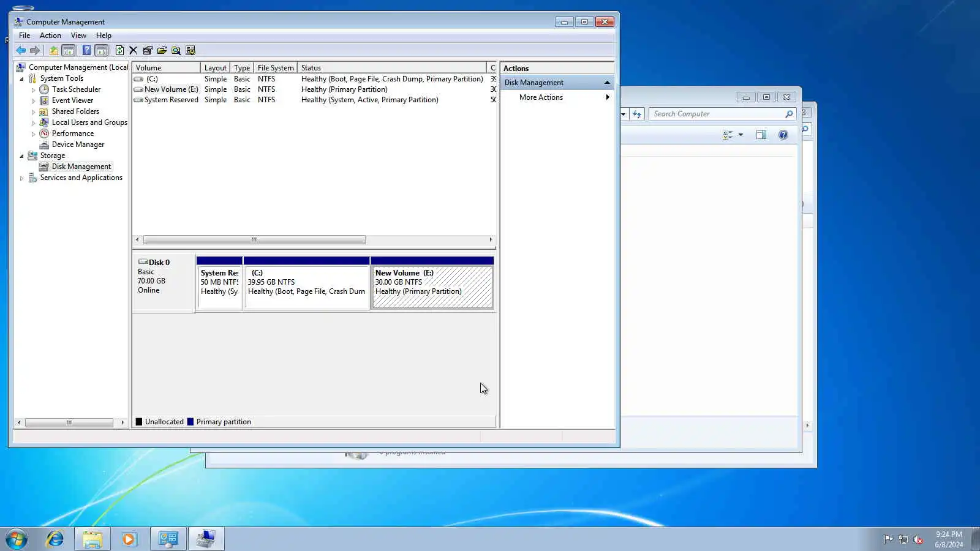
Task: Expand the Task Scheduler node
Action: pos(33,90)
